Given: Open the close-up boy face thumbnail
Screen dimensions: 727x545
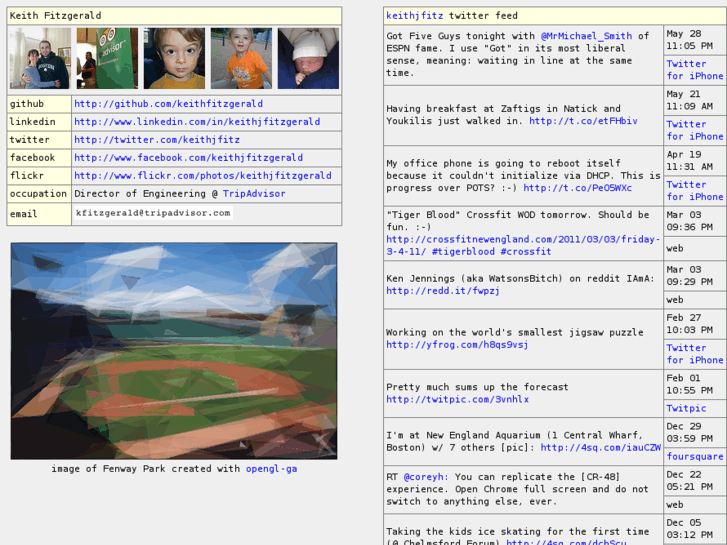Looking at the screenshot, I should pos(174,58).
